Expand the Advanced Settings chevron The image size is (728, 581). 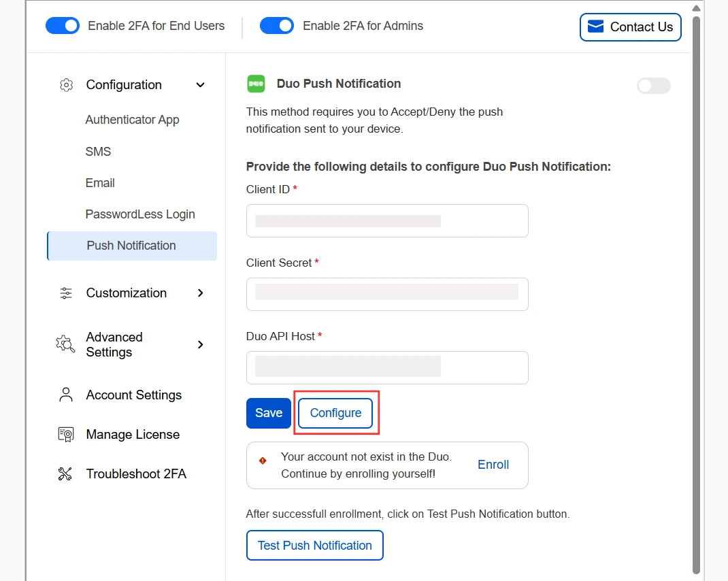tap(200, 345)
